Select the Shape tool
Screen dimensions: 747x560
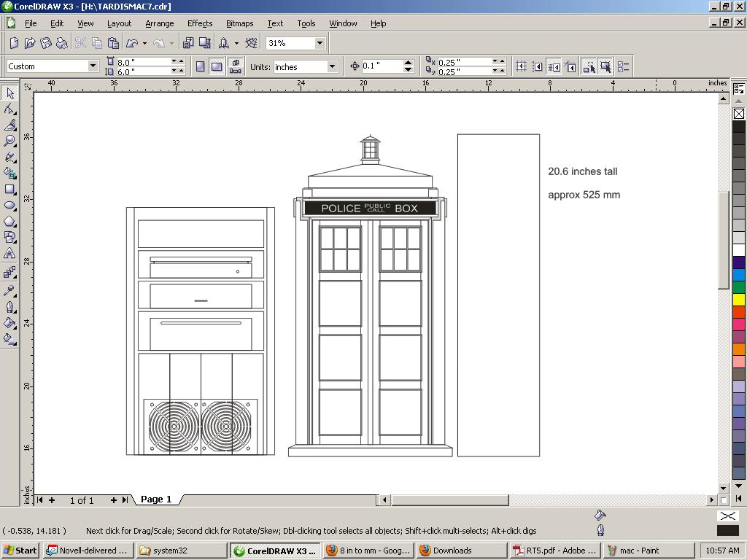pos(9,109)
